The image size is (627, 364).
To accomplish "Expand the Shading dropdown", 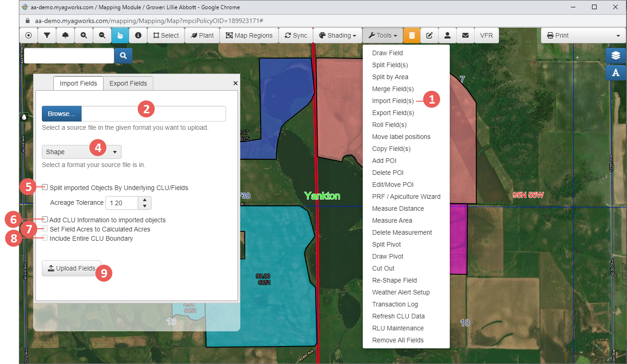I will [337, 35].
